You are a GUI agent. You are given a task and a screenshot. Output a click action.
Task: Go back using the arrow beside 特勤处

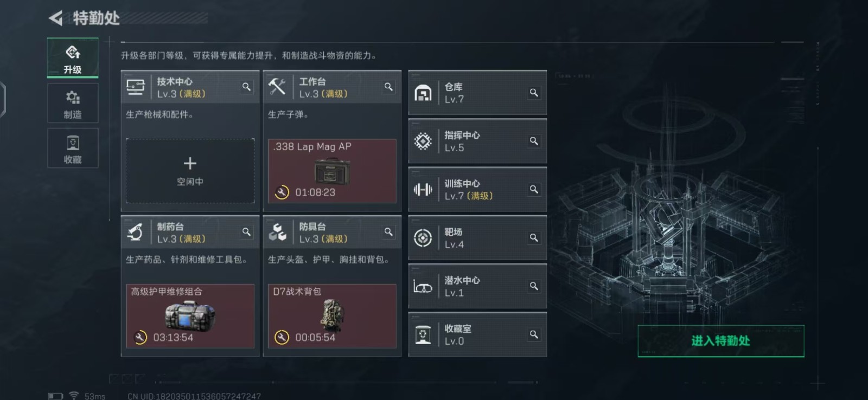click(56, 18)
